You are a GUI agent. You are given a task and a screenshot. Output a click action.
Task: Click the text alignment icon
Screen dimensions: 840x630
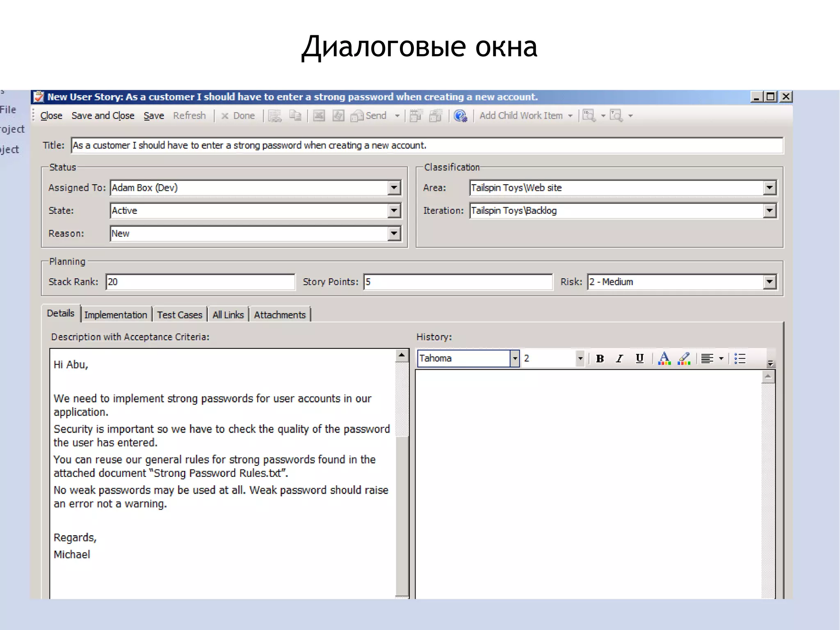click(708, 359)
